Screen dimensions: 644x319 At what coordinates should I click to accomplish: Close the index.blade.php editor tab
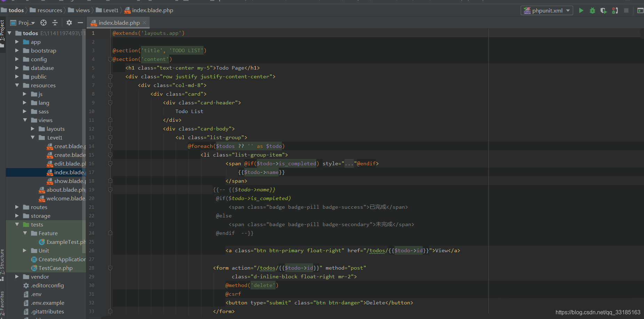(x=144, y=23)
